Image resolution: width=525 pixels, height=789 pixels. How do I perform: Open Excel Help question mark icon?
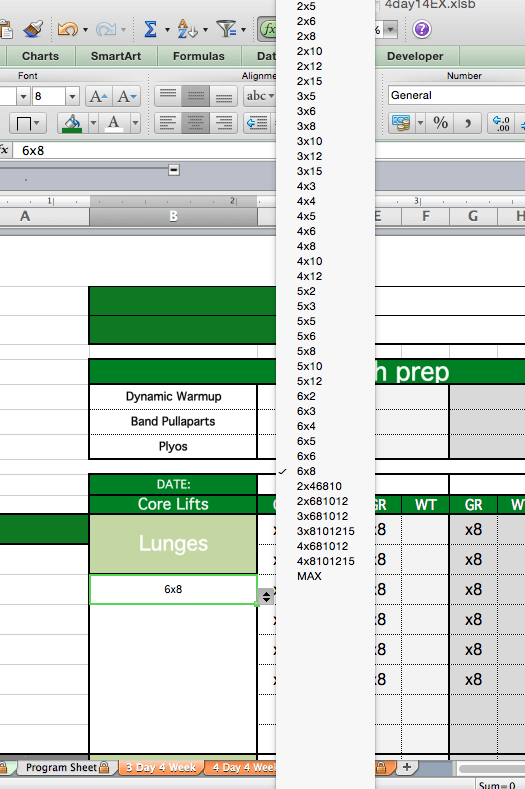click(x=421, y=29)
